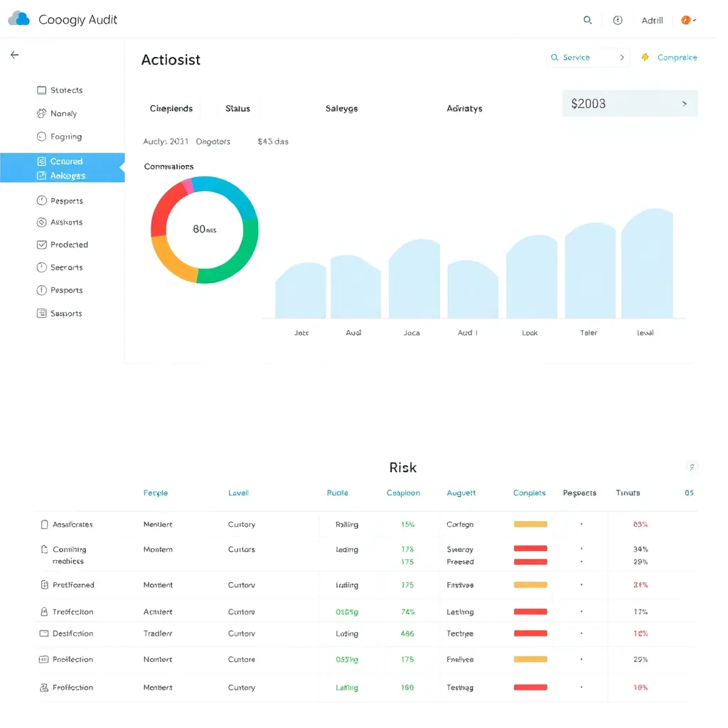
Task: Open the Prodected checkmark icon in sidebar
Action: [x=43, y=245]
